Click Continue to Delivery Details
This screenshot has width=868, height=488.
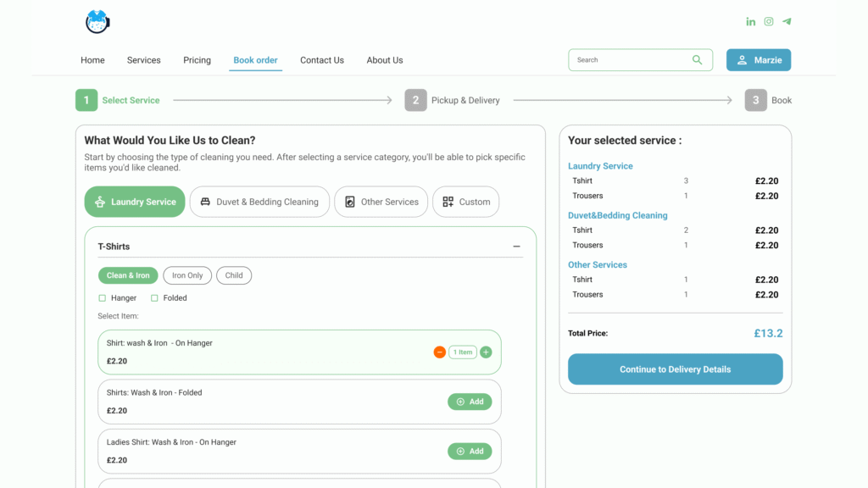tap(675, 369)
